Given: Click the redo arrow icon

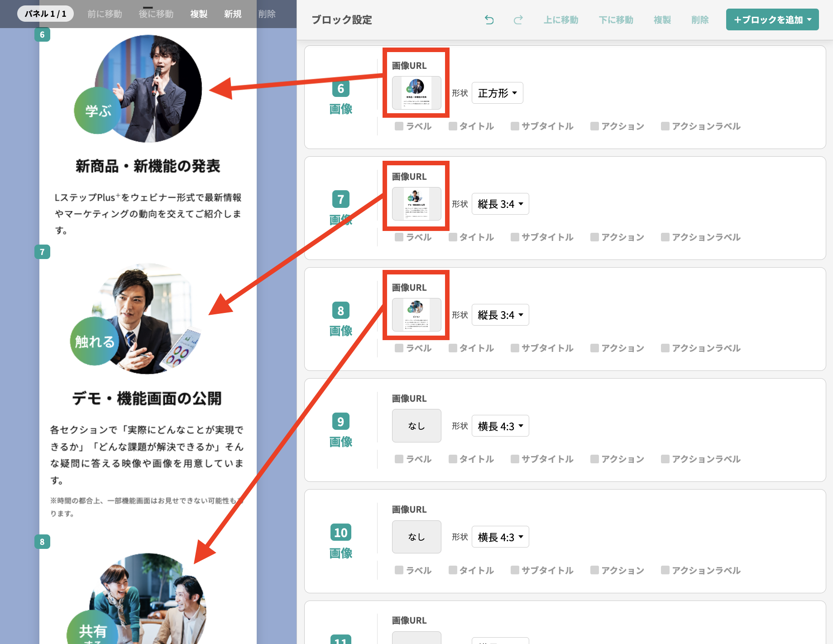Looking at the screenshot, I should tap(518, 20).
